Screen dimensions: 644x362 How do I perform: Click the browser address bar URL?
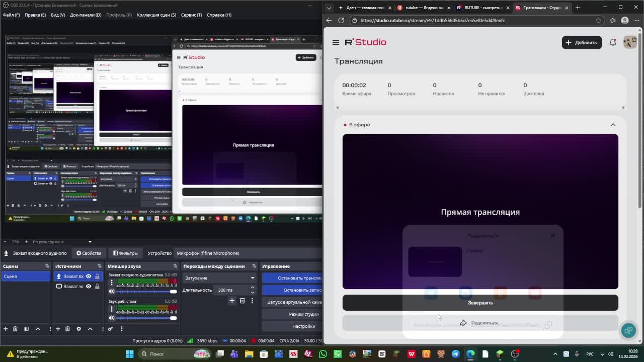(x=433, y=21)
